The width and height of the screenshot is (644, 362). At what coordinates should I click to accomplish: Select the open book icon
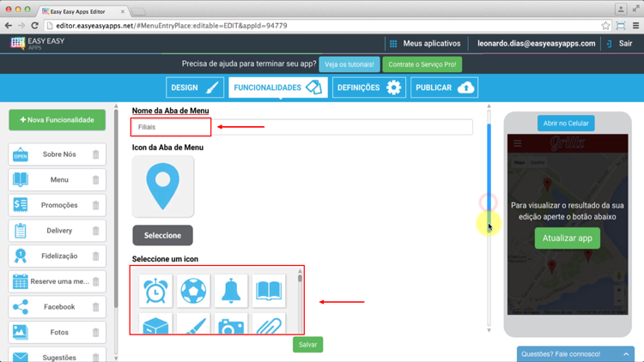point(269,291)
